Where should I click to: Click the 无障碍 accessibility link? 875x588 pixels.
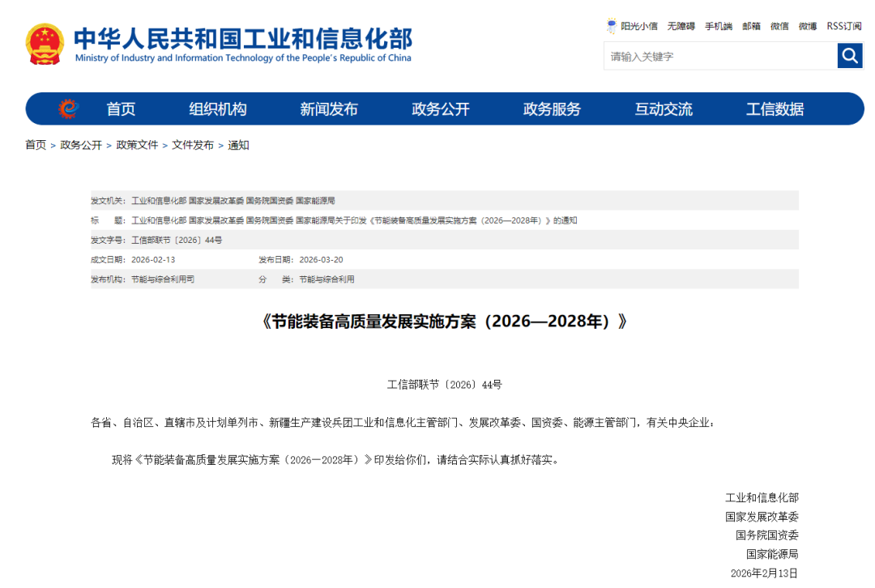click(681, 26)
